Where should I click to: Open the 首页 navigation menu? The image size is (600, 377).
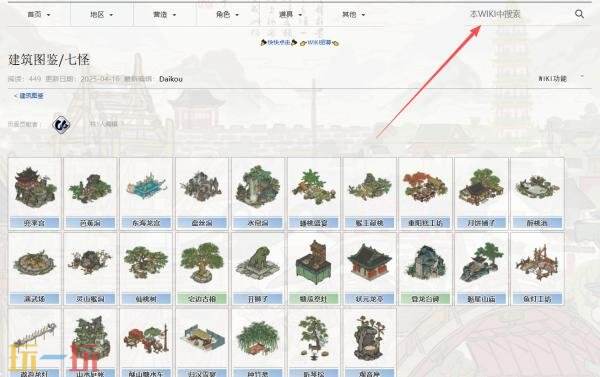(39, 15)
